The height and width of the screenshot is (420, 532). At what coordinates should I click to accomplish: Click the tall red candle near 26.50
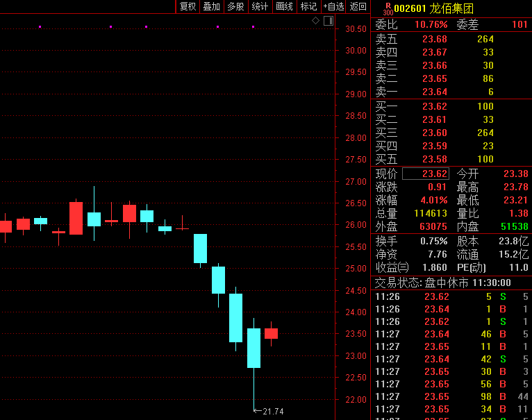[x=76, y=218]
